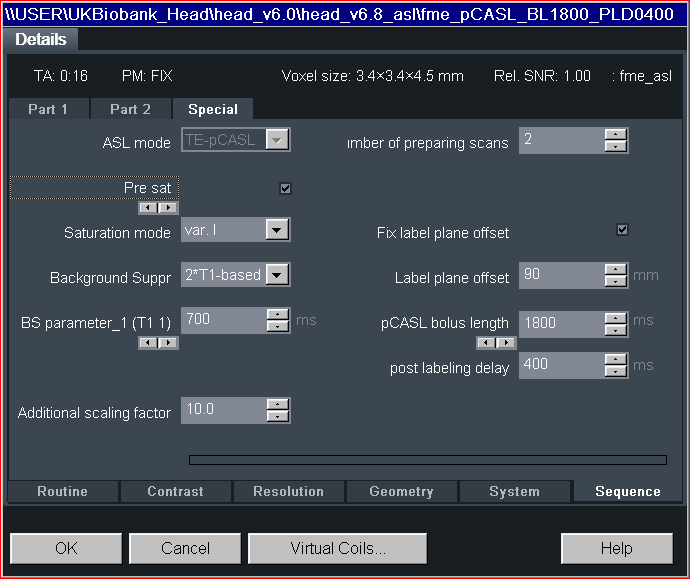Click the horizontal progress bar at the bottom
Screen dimensions: 690x579
(427, 460)
